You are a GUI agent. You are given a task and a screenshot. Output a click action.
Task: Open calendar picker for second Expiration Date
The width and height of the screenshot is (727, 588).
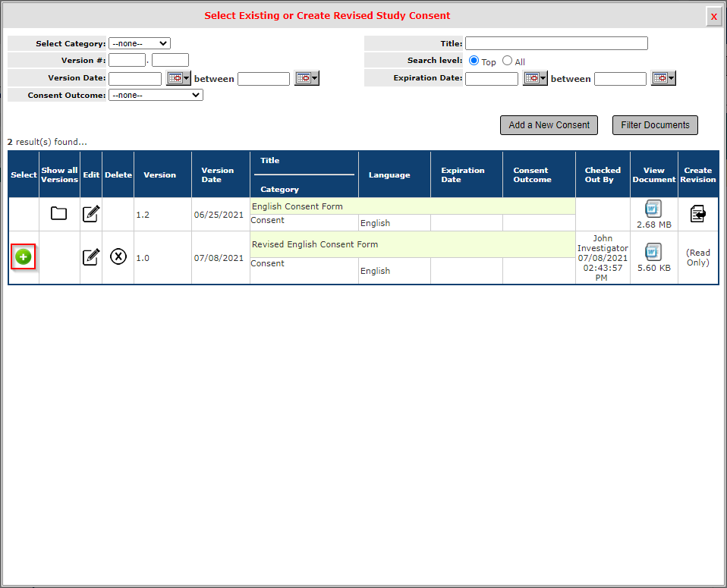(x=663, y=78)
